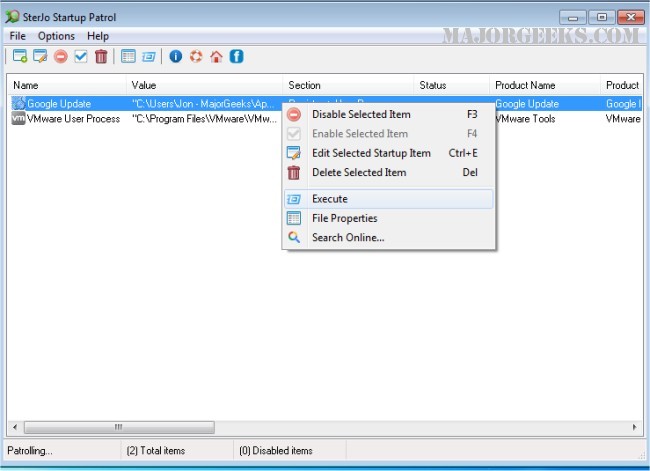Sort by the Section column header
The height and width of the screenshot is (471, 650).
(x=348, y=85)
